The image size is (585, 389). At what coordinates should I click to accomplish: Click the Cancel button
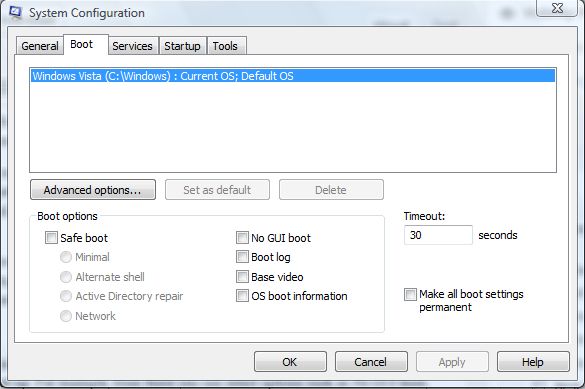tap(371, 362)
